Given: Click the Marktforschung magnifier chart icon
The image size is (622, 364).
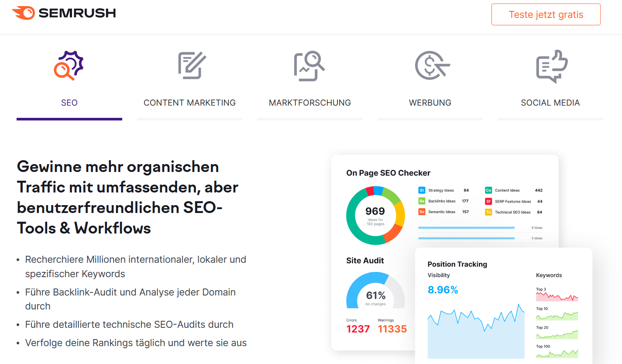Looking at the screenshot, I should coord(309,66).
